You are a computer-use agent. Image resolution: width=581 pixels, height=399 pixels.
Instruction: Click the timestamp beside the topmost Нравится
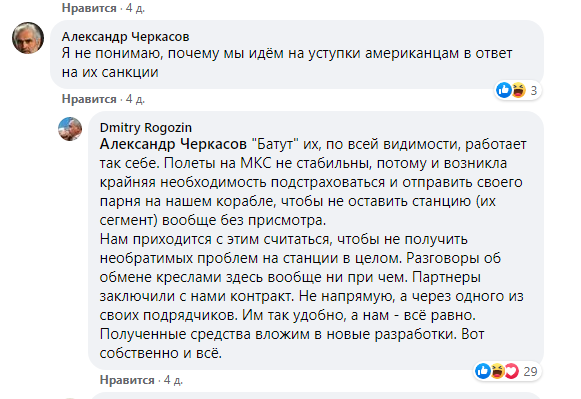coord(135,8)
